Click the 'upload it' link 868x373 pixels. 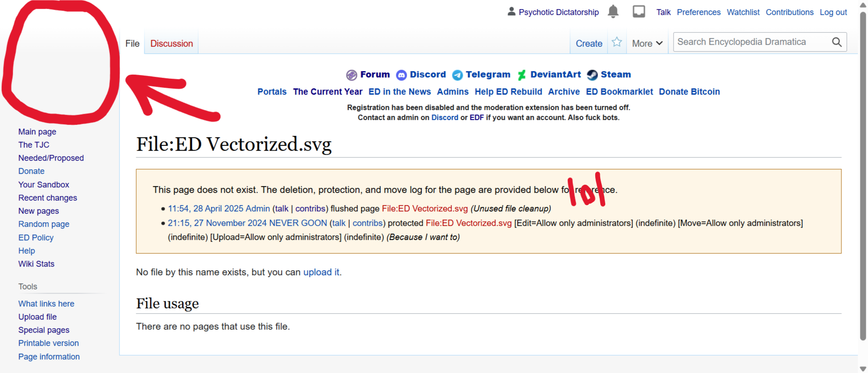[x=321, y=272]
